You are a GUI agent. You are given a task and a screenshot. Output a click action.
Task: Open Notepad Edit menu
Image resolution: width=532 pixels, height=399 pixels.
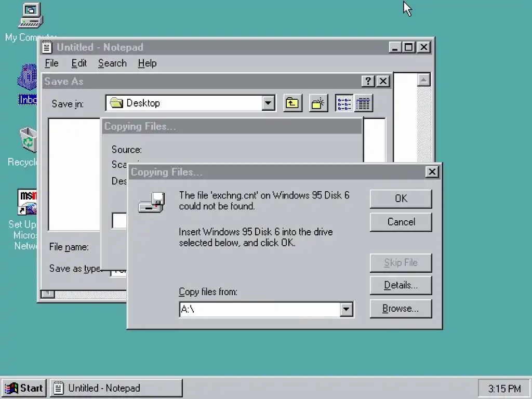point(79,63)
